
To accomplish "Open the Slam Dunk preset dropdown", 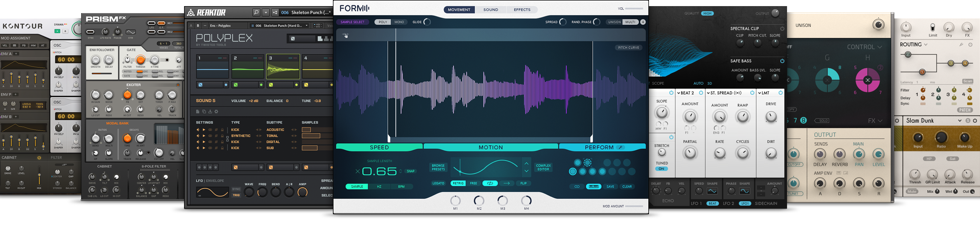I will pos(959,121).
